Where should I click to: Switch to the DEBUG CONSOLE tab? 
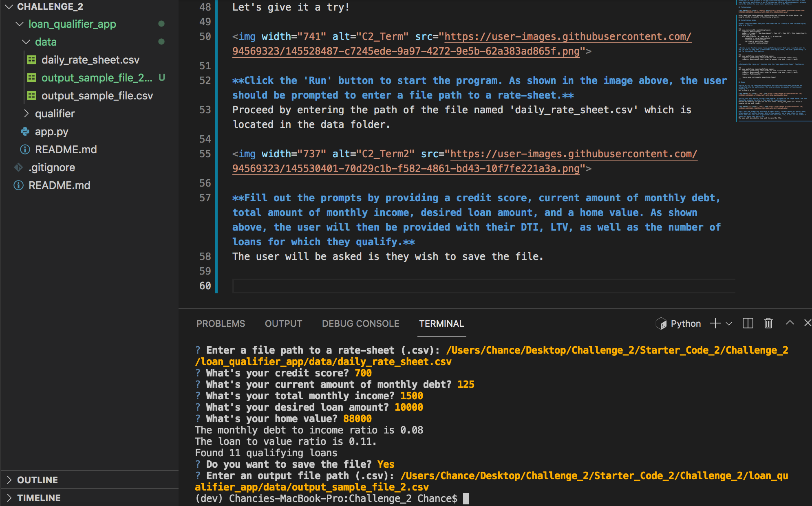coord(360,323)
